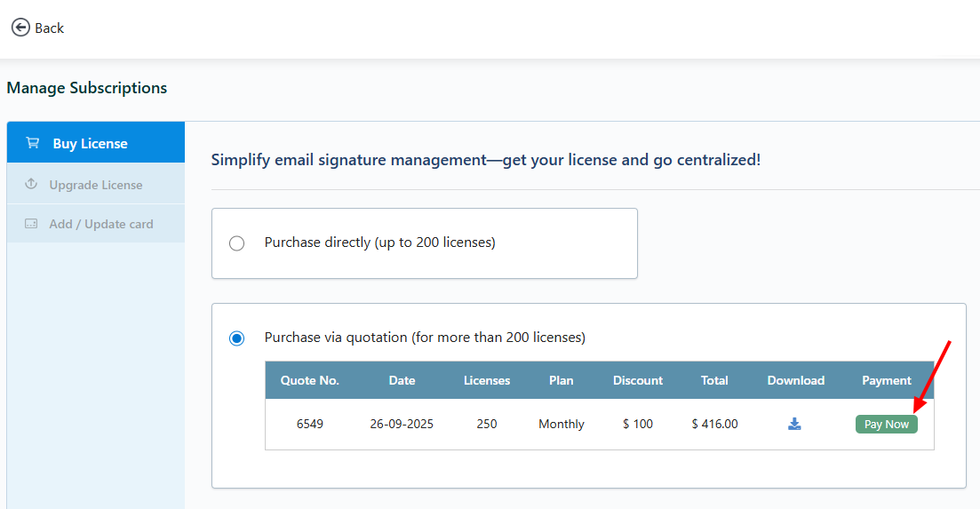Click the Total column header
The width and height of the screenshot is (980, 509).
pyautogui.click(x=714, y=380)
